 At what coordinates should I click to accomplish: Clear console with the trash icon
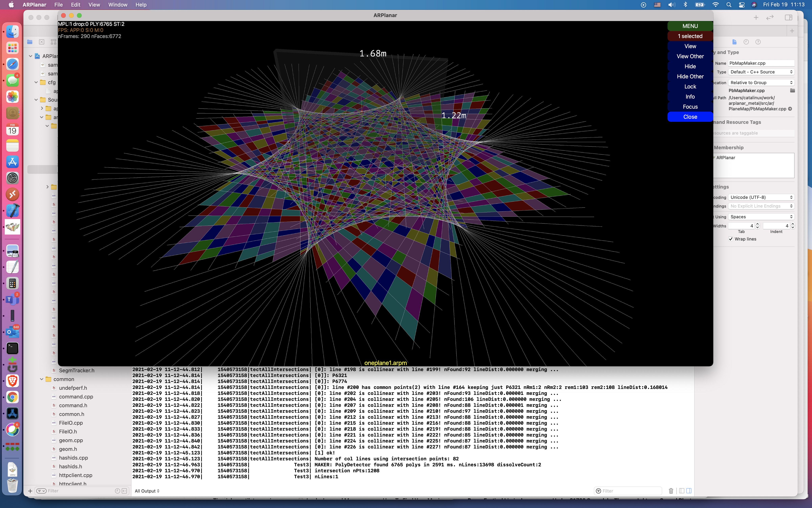pos(671,491)
